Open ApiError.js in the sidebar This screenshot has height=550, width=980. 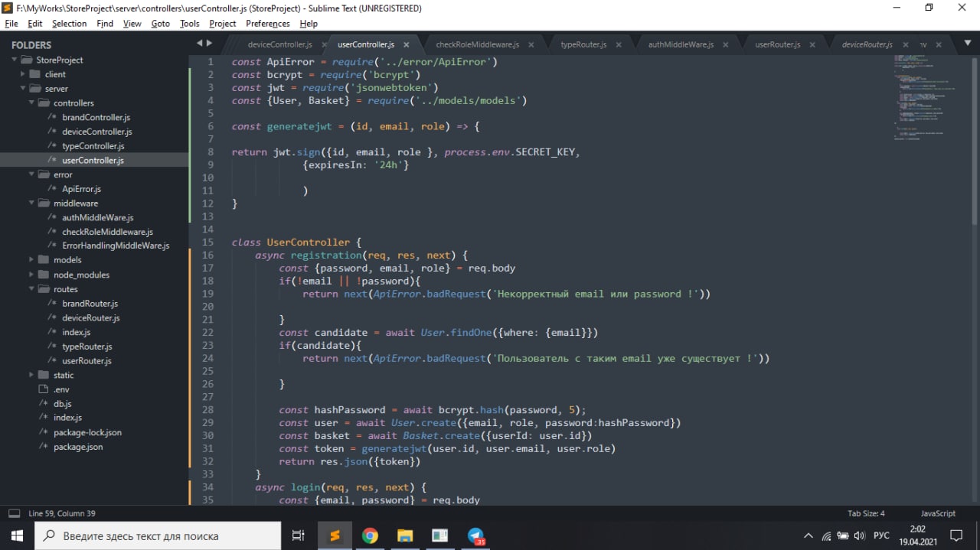(81, 189)
